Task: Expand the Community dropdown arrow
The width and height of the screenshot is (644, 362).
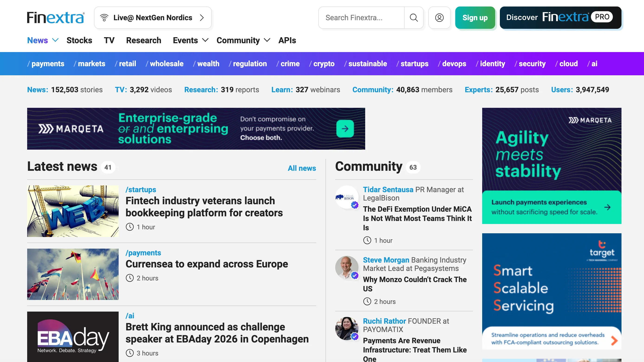Action: pos(267,40)
